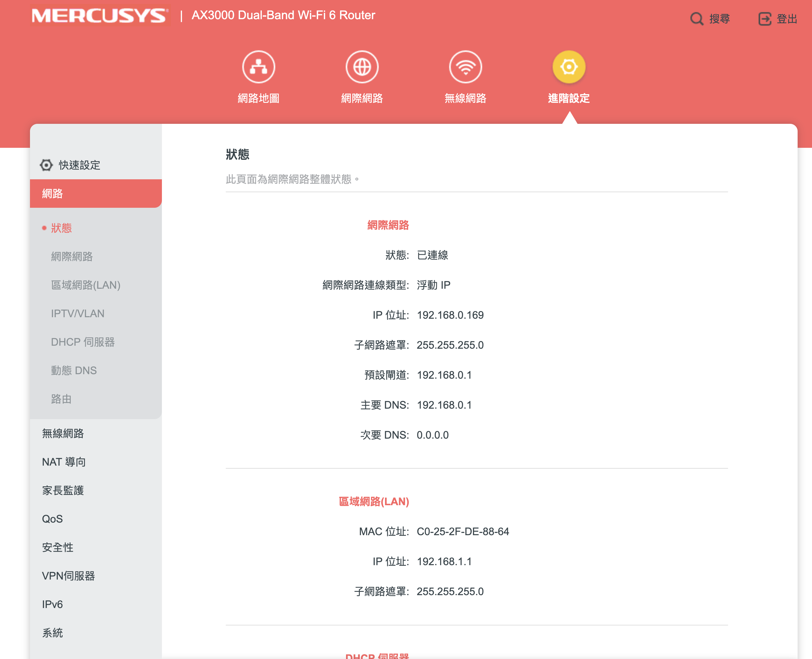This screenshot has height=659, width=812.
Task: Click the search magnifier icon
Action: [697, 19]
